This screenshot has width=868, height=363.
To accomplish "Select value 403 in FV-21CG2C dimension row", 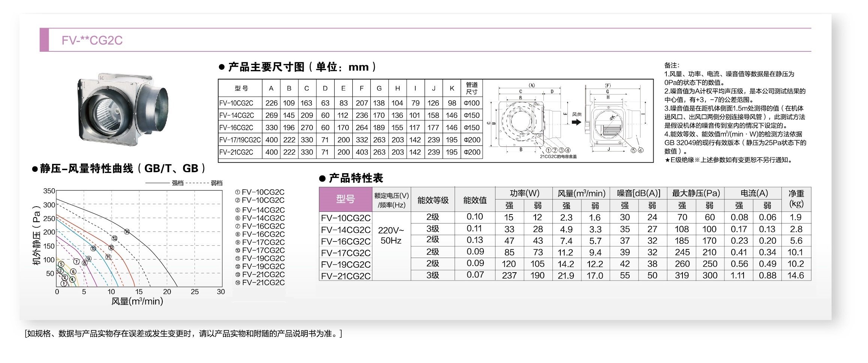I will pos(362,152).
